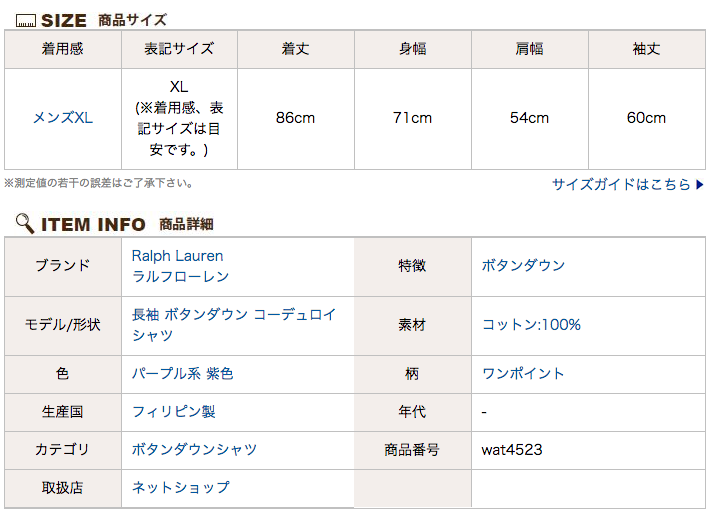The width and height of the screenshot is (713, 516).
Task: Follow the フィリピン製 country link
Action: click(x=174, y=412)
